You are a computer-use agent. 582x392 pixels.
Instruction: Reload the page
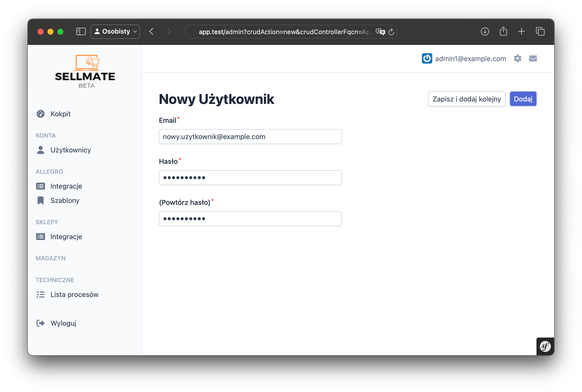point(391,32)
